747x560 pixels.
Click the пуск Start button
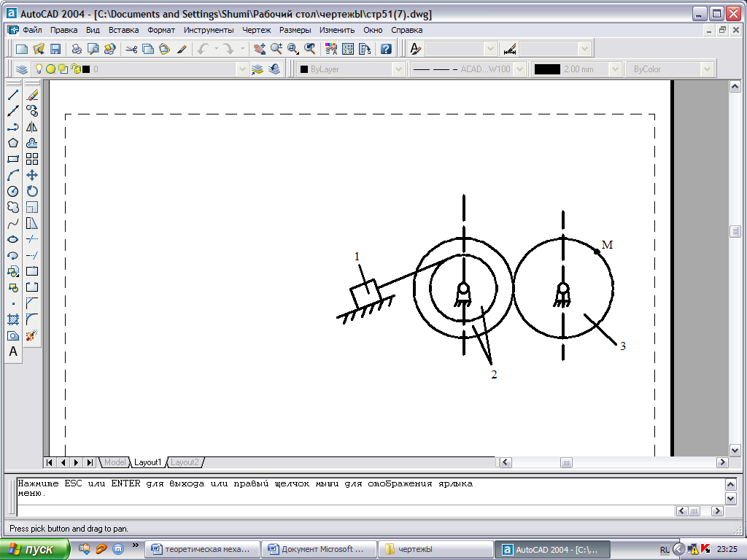coord(34,550)
